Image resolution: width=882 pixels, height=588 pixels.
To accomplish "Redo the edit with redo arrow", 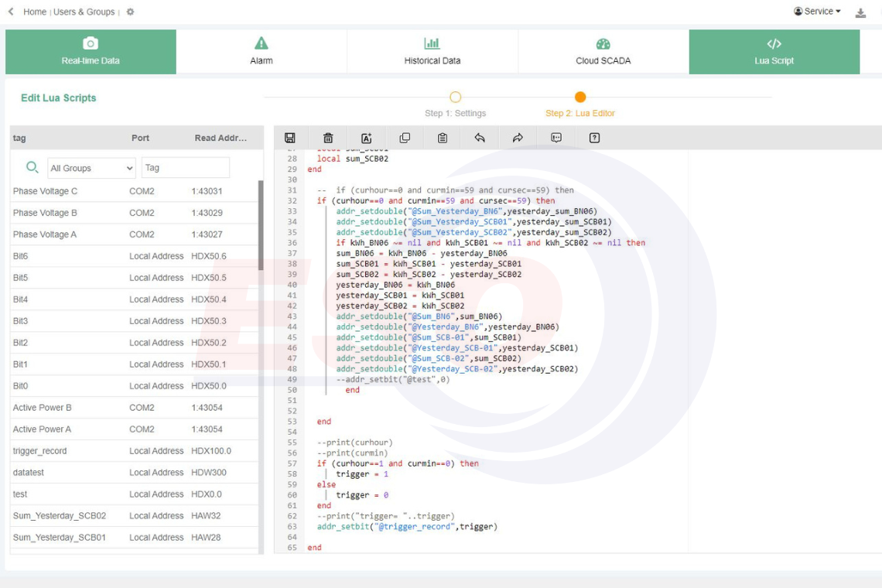I will (518, 138).
